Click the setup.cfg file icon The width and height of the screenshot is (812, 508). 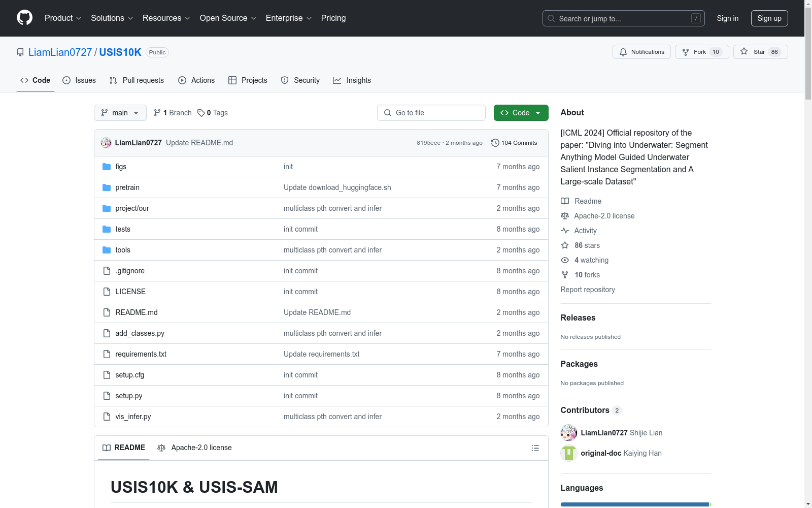coord(107,375)
